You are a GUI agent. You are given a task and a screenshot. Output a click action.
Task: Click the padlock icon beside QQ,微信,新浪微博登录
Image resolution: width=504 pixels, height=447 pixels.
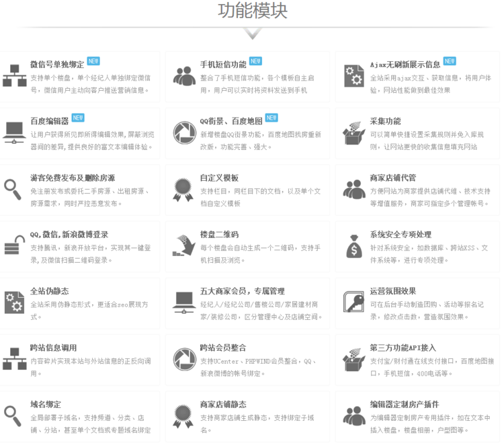15,245
